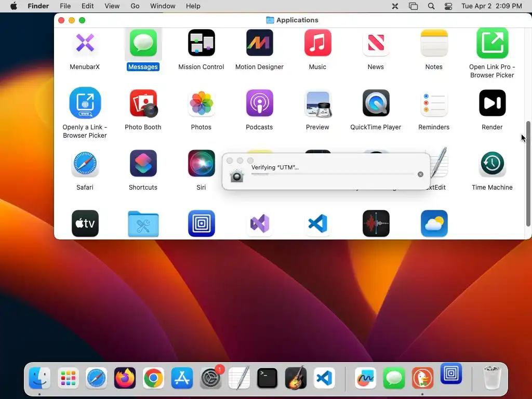Open App Store from the Dock
The image size is (532, 399).
182,378
